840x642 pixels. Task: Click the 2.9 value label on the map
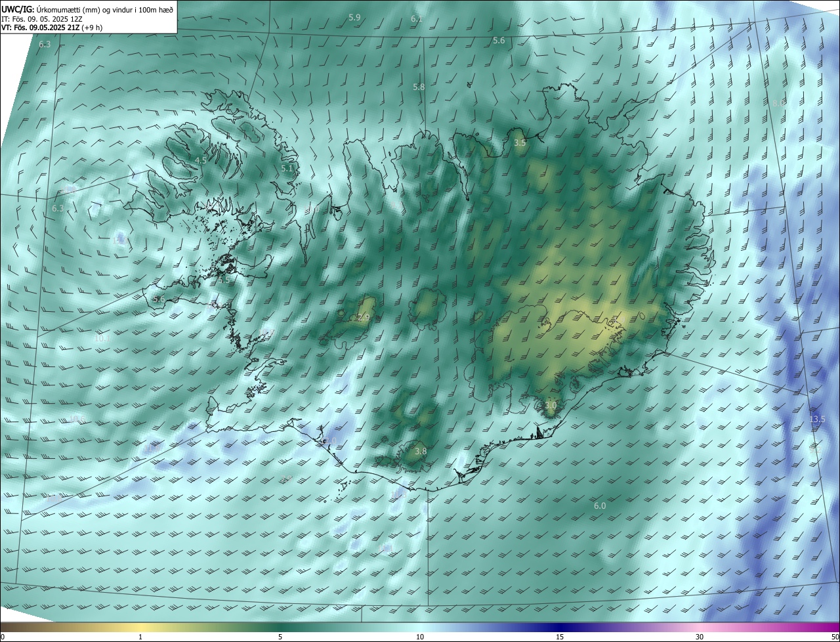(363, 318)
